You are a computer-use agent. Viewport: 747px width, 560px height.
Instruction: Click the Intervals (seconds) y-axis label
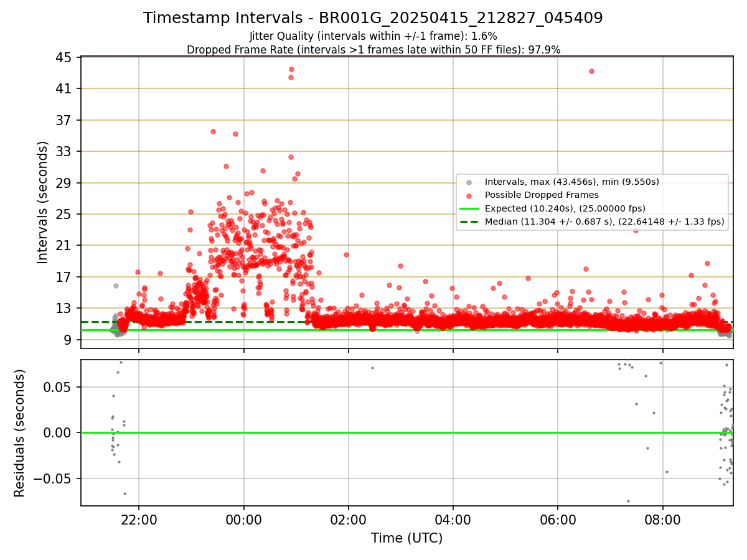[x=43, y=202]
